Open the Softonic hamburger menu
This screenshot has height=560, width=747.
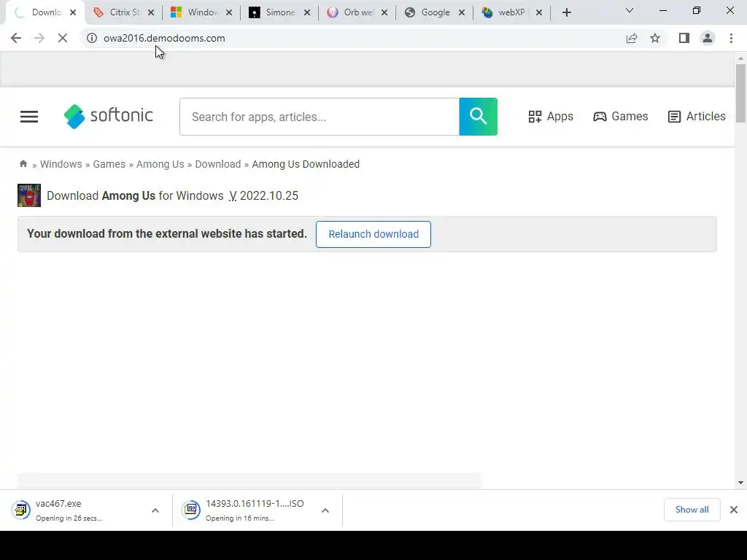29,117
